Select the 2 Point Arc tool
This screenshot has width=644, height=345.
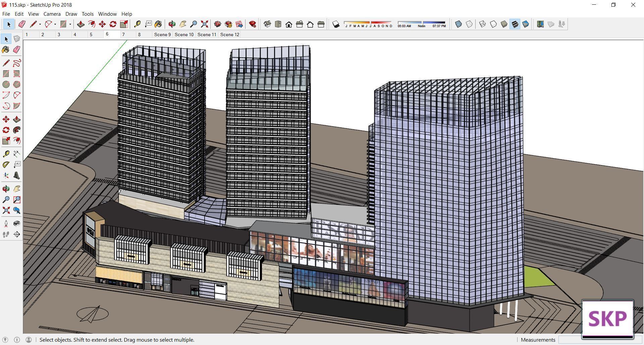click(x=17, y=95)
